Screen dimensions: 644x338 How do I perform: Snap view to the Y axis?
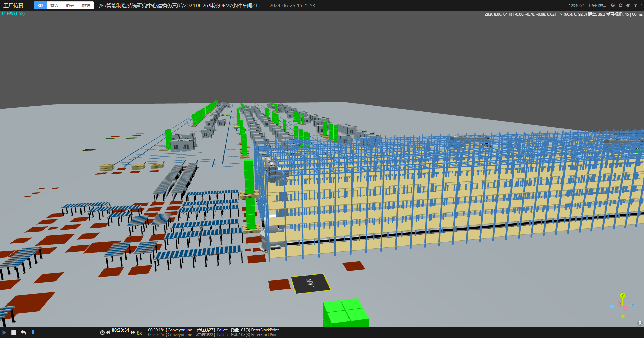pos(623,295)
